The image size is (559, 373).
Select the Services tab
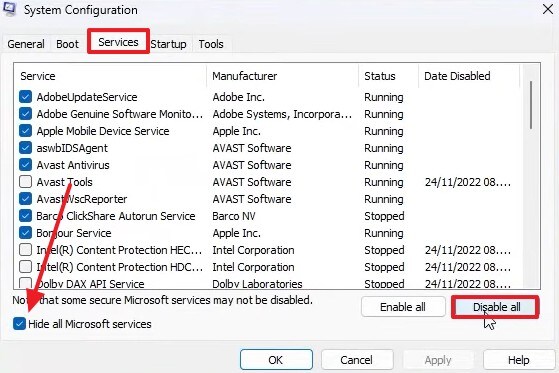118,42
